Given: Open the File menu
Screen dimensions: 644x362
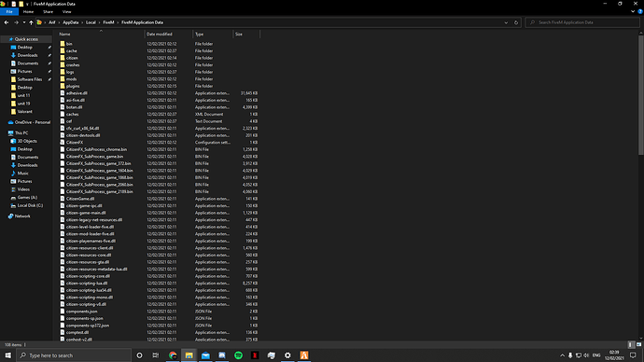Looking at the screenshot, I should click(x=9, y=12).
